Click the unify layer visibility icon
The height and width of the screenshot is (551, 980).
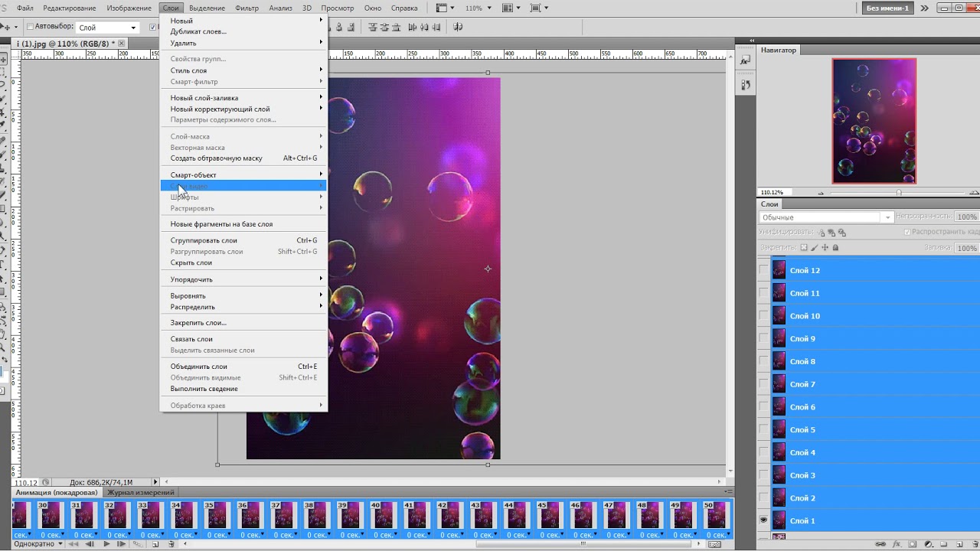(831, 233)
